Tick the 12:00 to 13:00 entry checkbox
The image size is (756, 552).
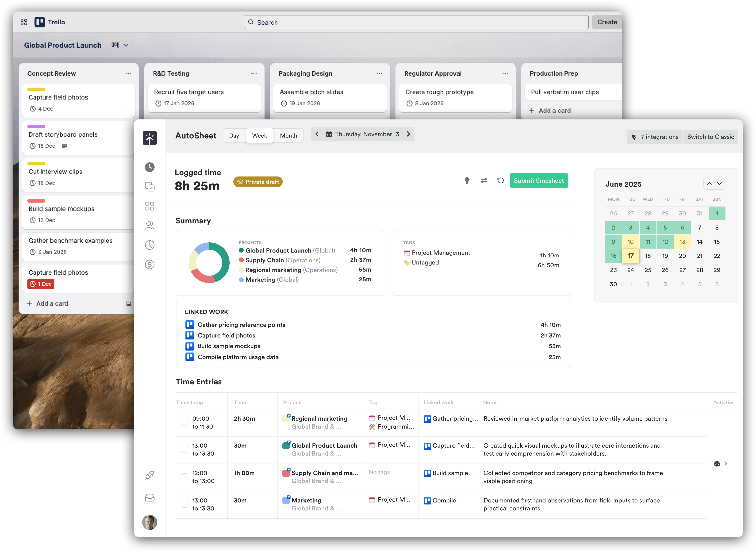(x=184, y=477)
